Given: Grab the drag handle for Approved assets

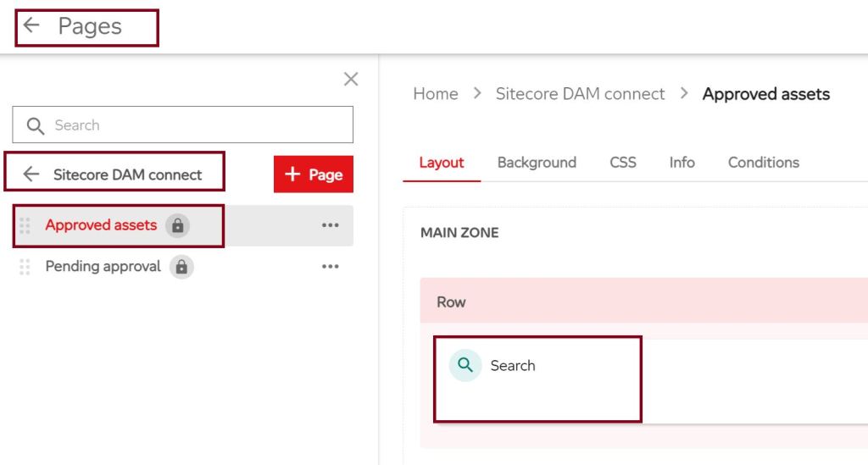Looking at the screenshot, I should pos(25,225).
